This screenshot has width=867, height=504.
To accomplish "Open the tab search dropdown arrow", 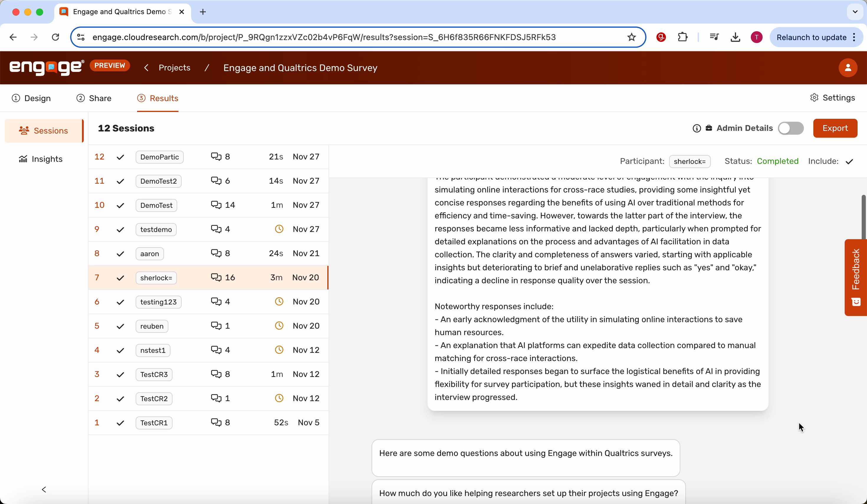I will (x=855, y=12).
